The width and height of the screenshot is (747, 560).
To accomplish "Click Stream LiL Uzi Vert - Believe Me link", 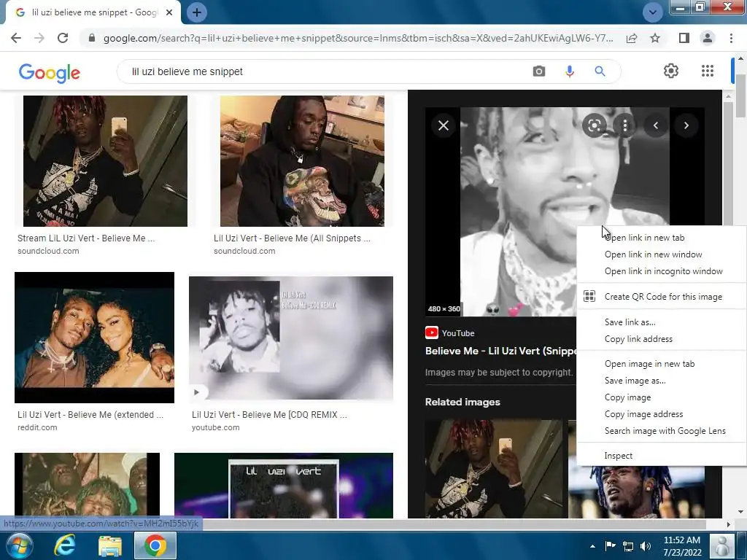I will pyautogui.click(x=86, y=238).
